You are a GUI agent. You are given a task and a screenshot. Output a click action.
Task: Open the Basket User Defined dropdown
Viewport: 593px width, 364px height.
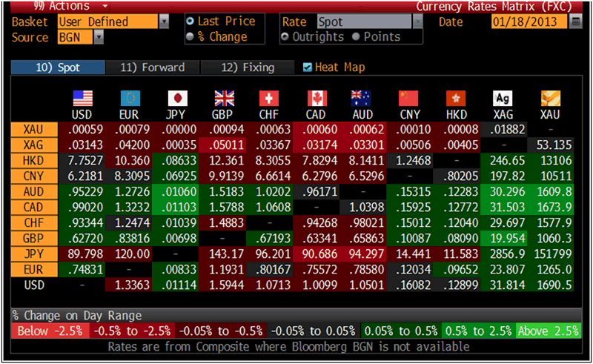pyautogui.click(x=164, y=22)
